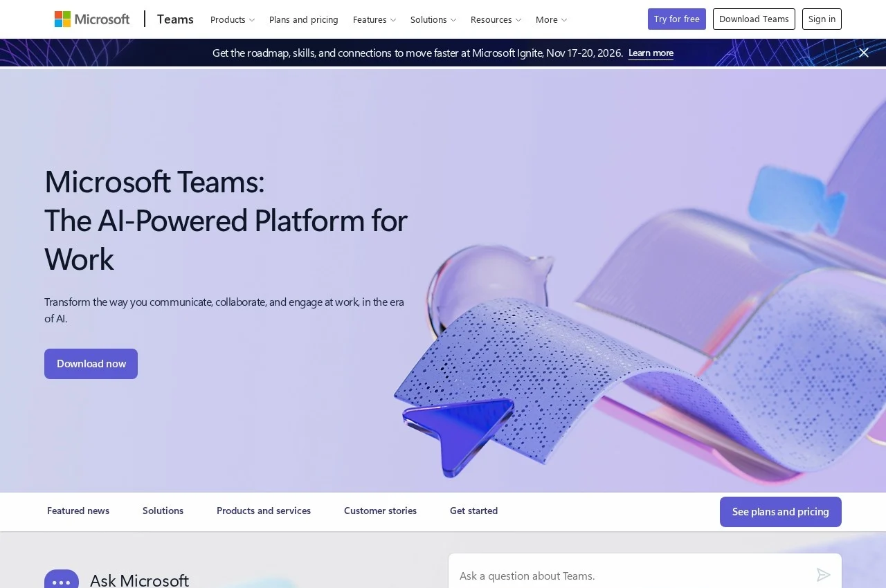Go to the Teams home link
Screen dimensions: 886x588
[x=175, y=19]
